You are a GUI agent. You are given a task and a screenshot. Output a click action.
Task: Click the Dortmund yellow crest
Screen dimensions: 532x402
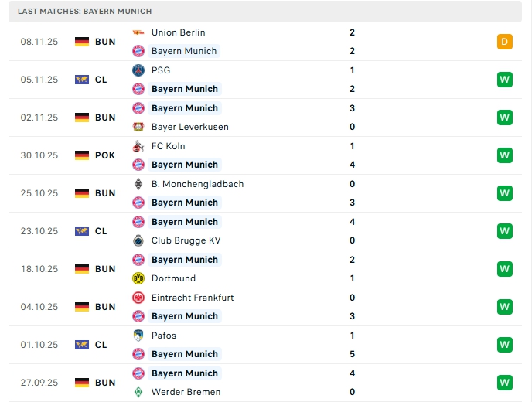[x=138, y=278]
